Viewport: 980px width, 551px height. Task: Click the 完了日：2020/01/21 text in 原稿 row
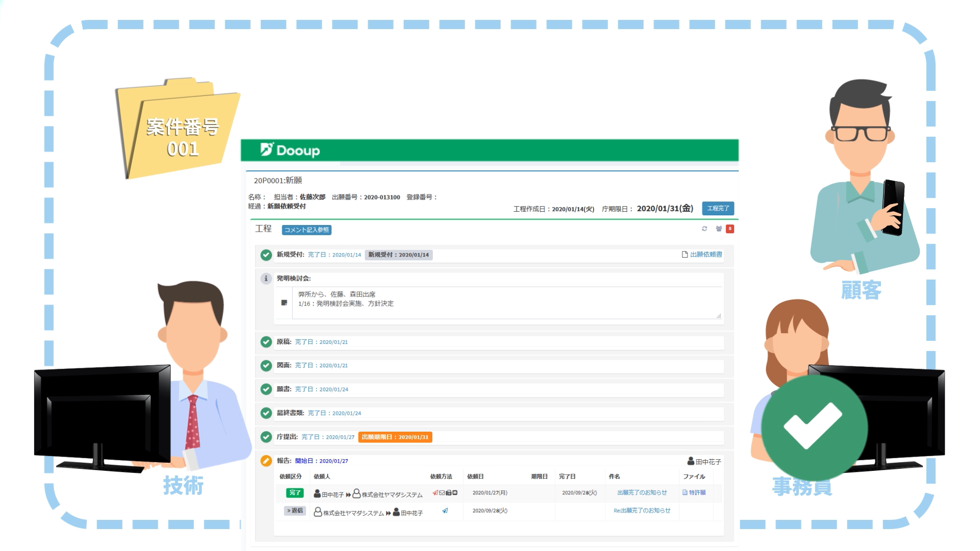pos(322,342)
